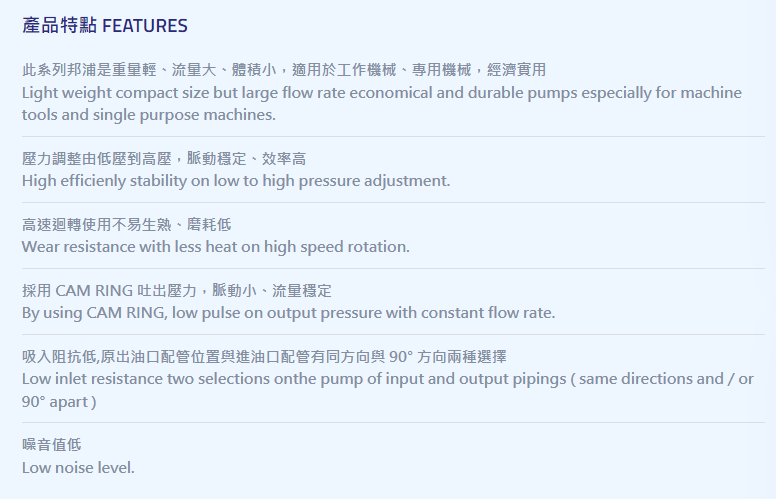The image size is (776, 499).
Task: Click the 'Light weight compact size' sentence
Action: coord(382,93)
